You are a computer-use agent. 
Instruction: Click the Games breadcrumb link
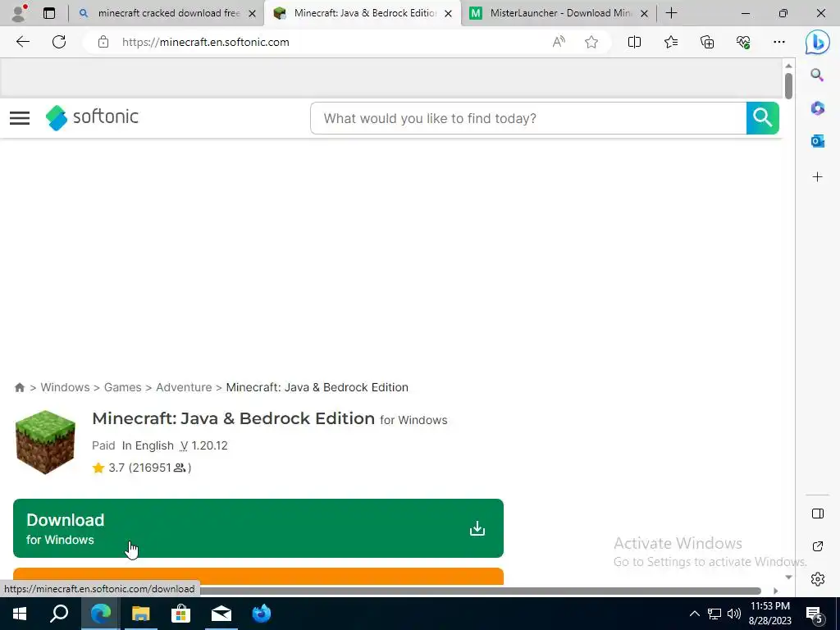pos(123,387)
